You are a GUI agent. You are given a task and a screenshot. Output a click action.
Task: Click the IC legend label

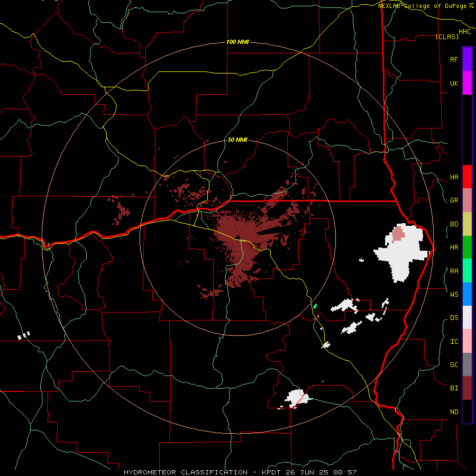point(454,342)
